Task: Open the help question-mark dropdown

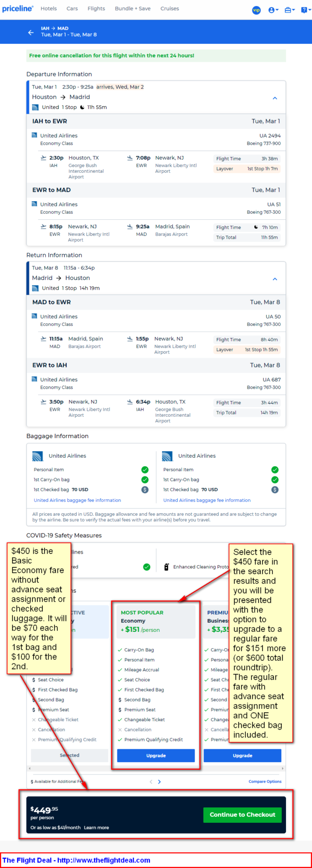Action: click(305, 10)
